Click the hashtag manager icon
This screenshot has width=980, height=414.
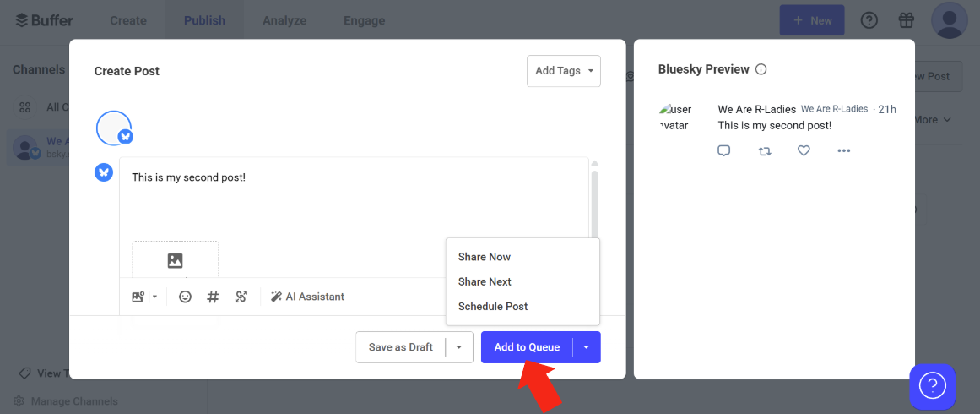coord(213,297)
